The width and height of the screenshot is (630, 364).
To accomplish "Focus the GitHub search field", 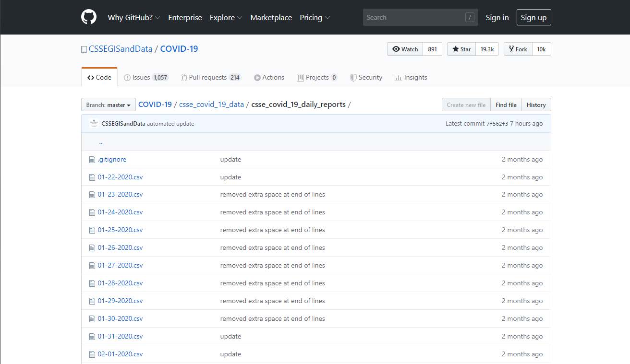I will click(x=420, y=17).
